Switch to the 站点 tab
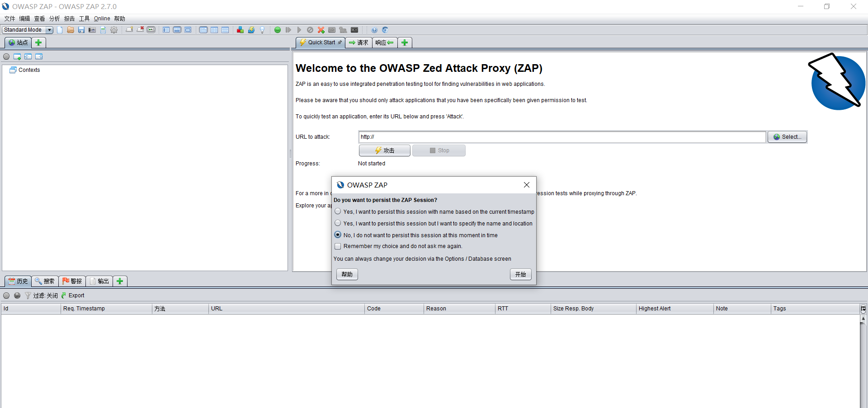 (x=18, y=42)
